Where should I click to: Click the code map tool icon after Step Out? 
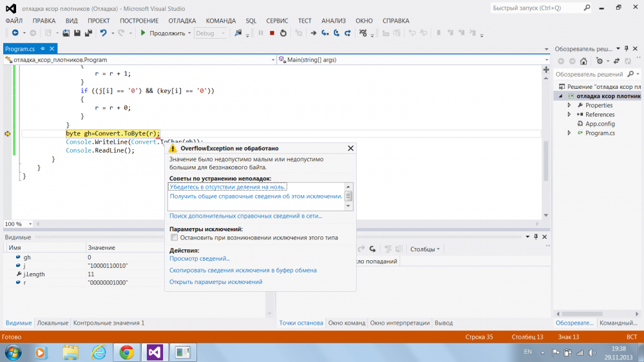click(x=363, y=33)
